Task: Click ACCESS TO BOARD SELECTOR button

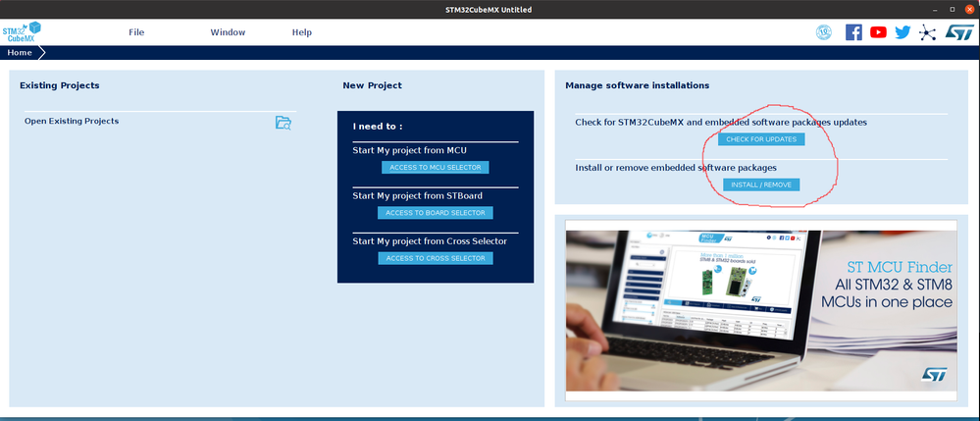Action: pos(436,213)
